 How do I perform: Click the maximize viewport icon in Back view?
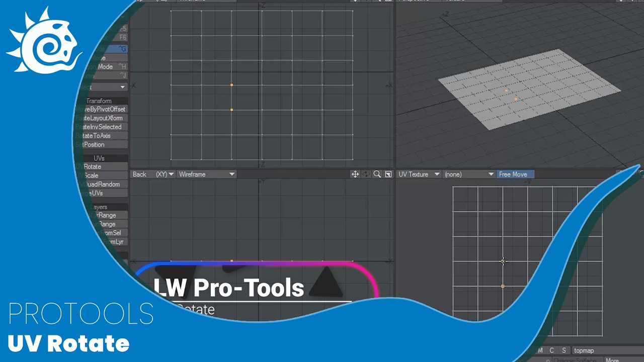click(388, 174)
